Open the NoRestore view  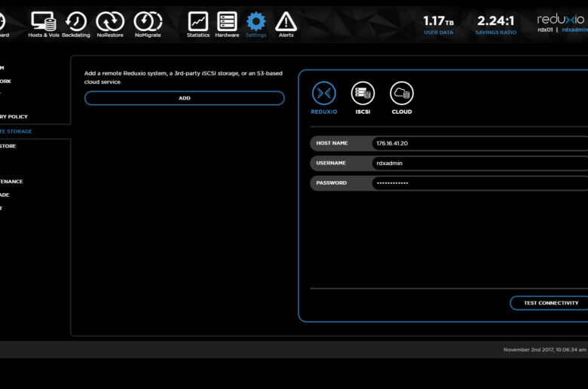click(110, 24)
